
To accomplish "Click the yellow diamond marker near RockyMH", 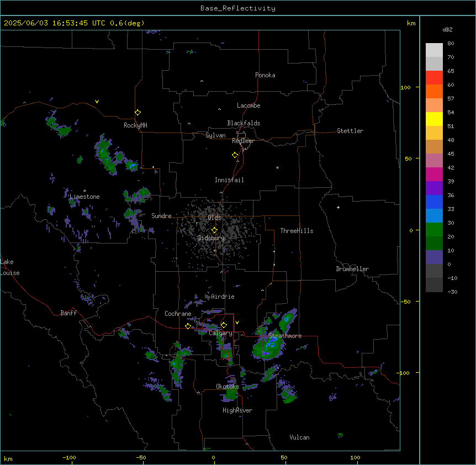I will 137,112.
